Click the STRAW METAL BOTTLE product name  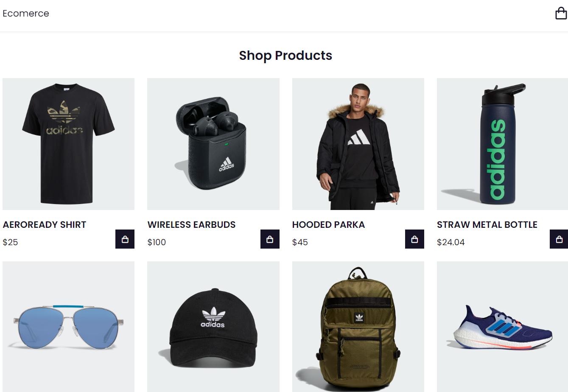[487, 225]
